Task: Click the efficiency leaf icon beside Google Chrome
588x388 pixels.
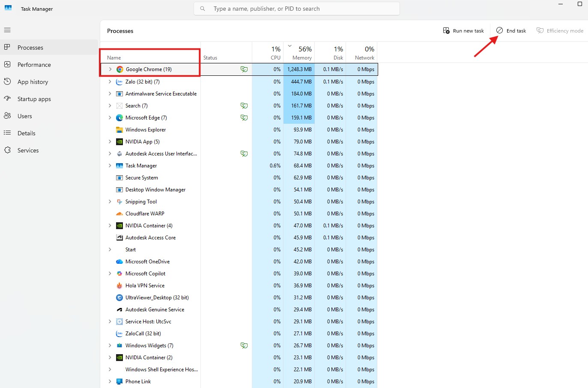Action: point(244,69)
